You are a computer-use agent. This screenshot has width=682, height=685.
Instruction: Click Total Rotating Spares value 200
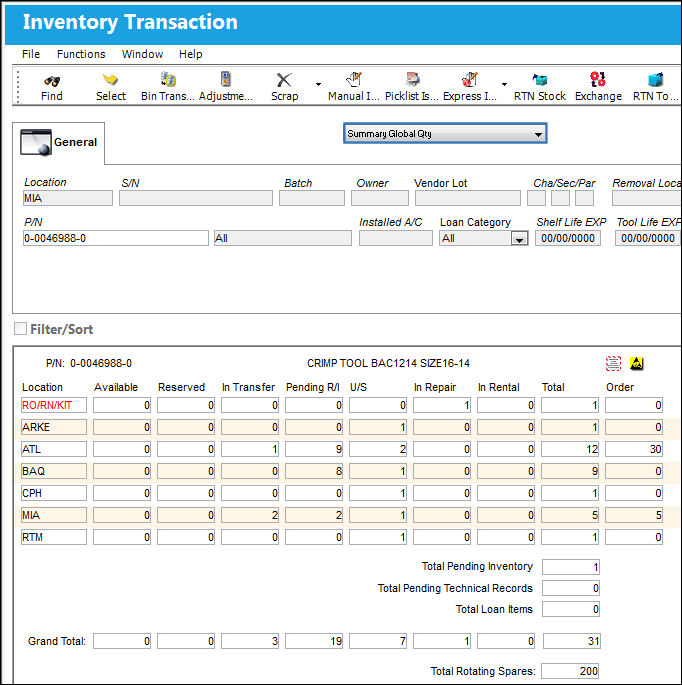pyautogui.click(x=570, y=671)
